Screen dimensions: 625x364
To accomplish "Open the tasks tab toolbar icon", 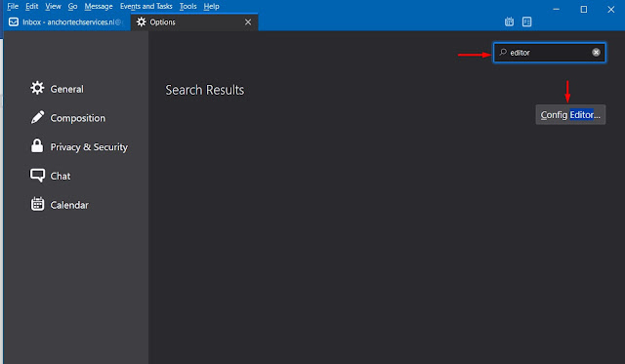I will tap(526, 21).
